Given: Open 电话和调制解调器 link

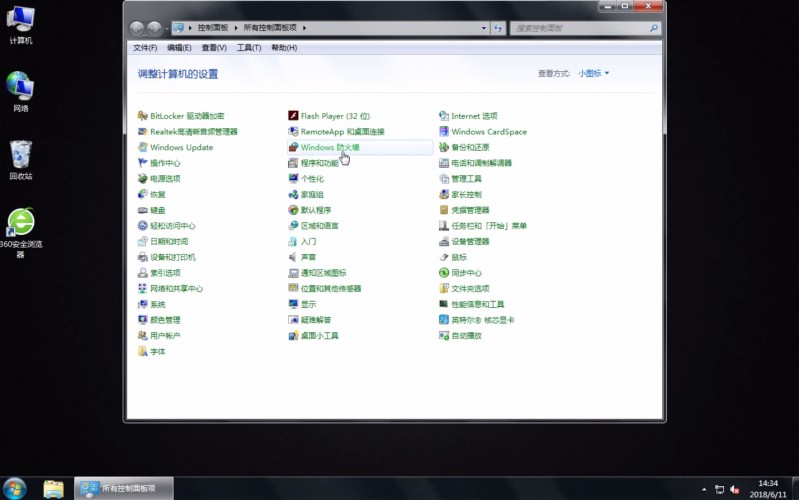Looking at the screenshot, I should point(481,163).
